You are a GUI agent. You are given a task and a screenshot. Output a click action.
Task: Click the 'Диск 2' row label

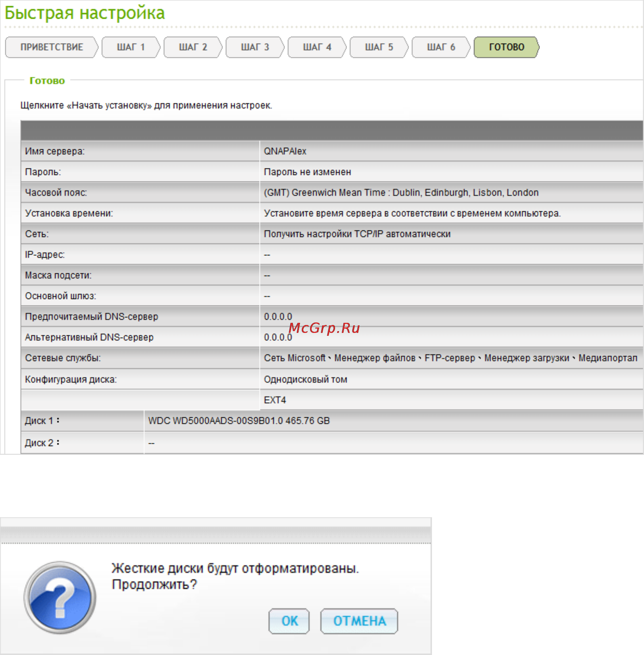[x=42, y=443]
